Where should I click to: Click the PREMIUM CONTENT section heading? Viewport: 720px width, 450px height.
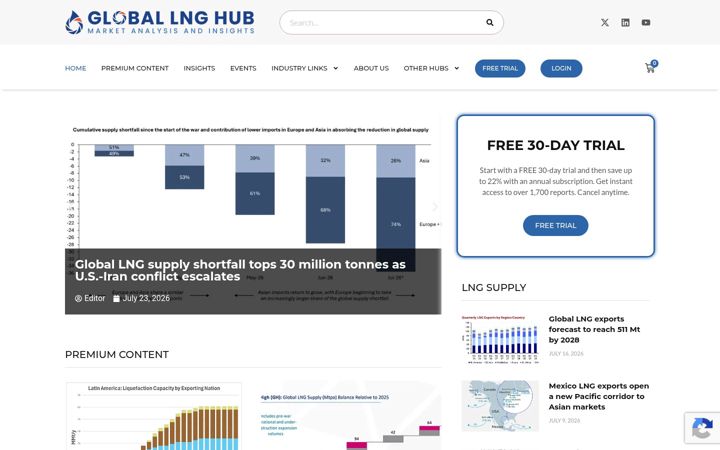tap(117, 354)
